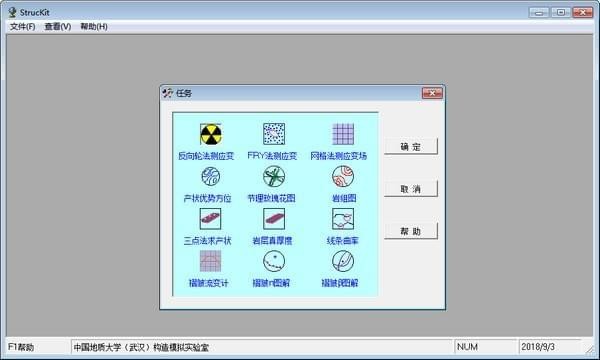
Task: Click the window resize grip in status bar
Action: tap(590, 349)
